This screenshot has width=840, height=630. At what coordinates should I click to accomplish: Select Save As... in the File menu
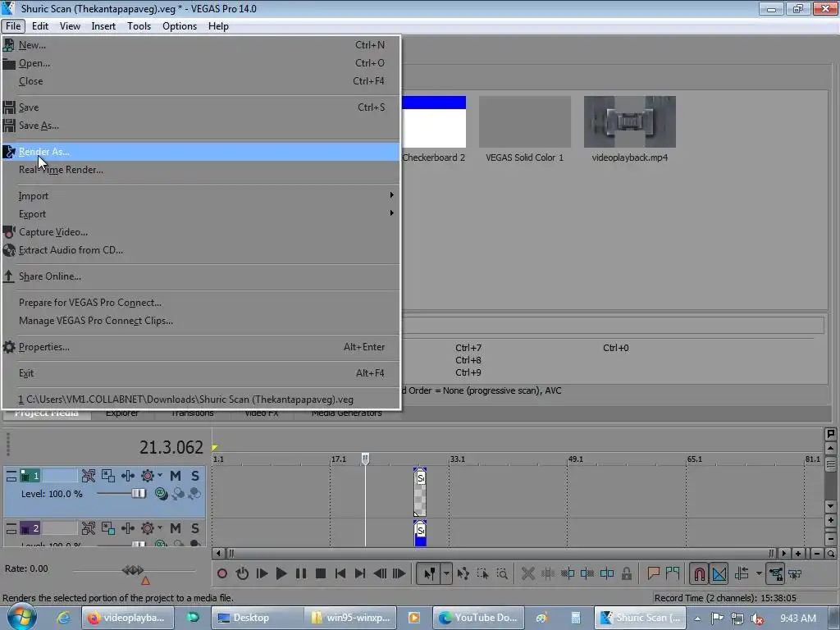click(201, 126)
